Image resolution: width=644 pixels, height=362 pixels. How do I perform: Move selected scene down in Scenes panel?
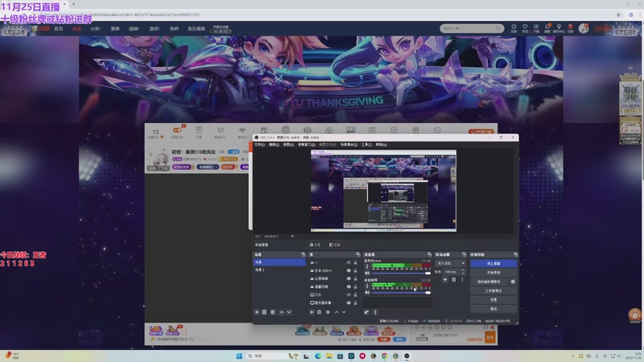click(289, 312)
